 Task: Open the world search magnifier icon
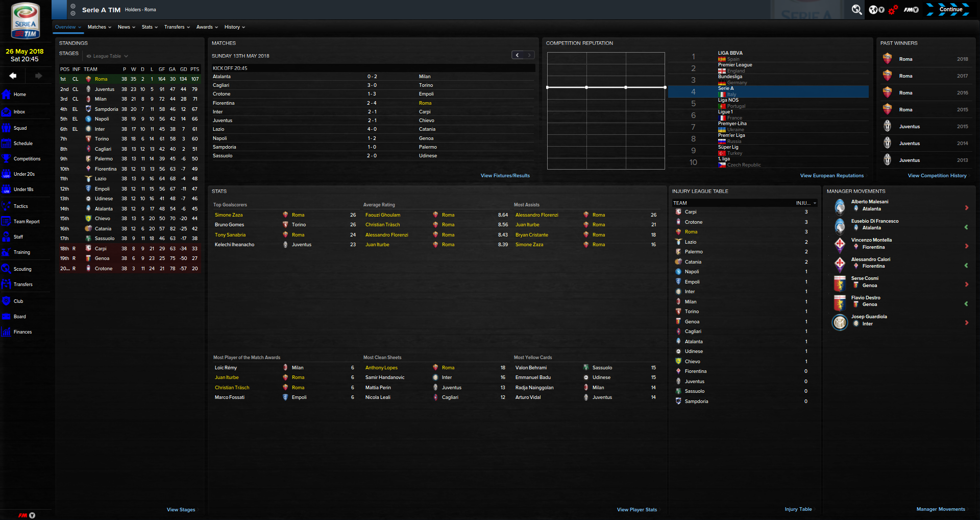click(x=856, y=10)
